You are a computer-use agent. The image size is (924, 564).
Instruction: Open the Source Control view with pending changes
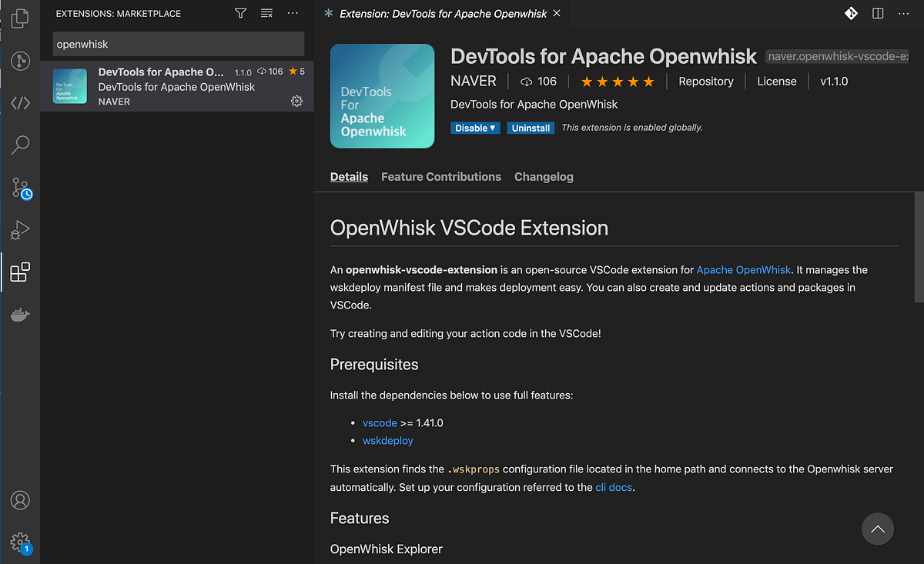tap(21, 187)
